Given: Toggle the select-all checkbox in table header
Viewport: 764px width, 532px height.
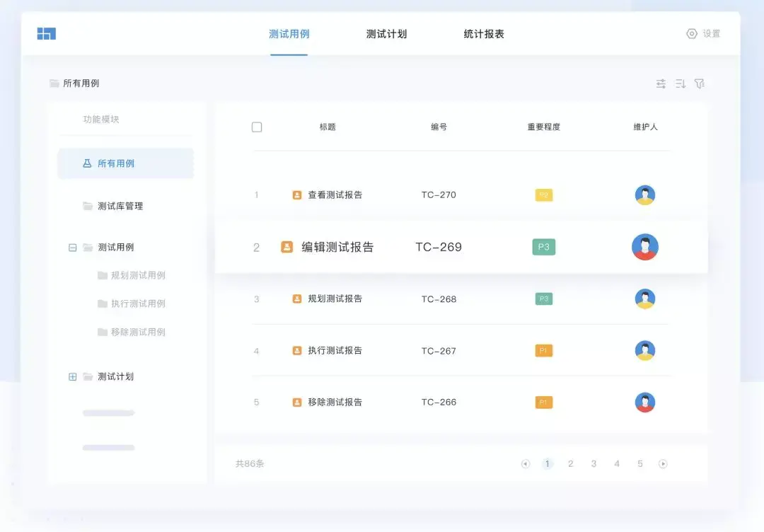Looking at the screenshot, I should pyautogui.click(x=257, y=127).
